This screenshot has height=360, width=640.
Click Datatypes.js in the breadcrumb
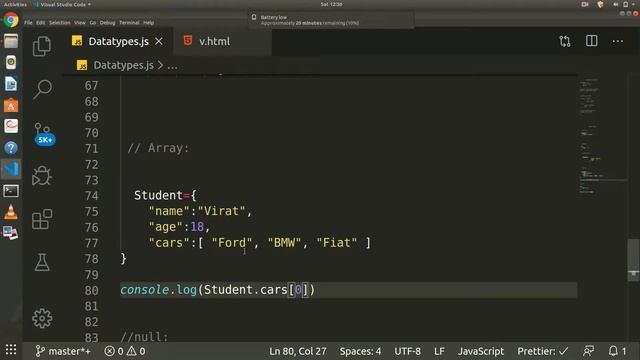click(x=123, y=65)
